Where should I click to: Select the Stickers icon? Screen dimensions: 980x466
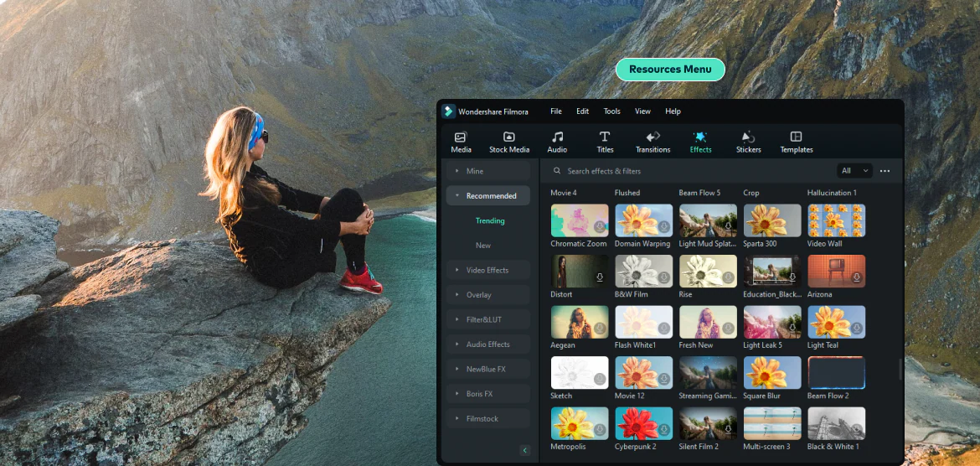pos(748,137)
